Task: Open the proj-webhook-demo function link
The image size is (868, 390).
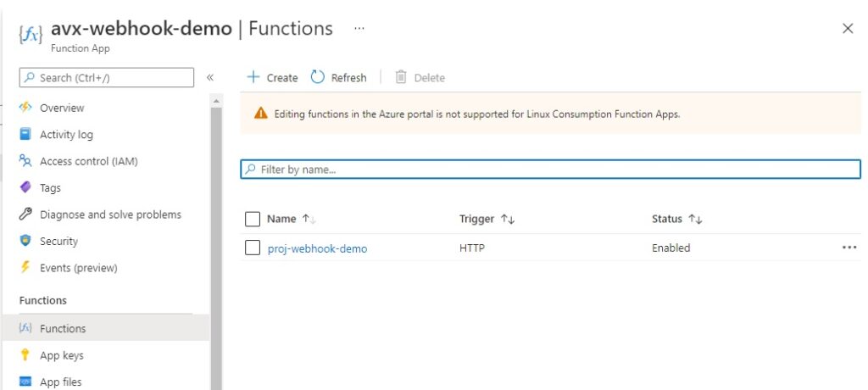Action: (317, 248)
